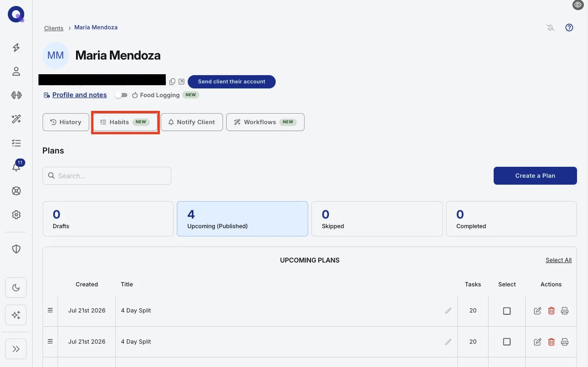Toggle the Food Logging switch
Viewport: 588px width, 367px height.
(x=121, y=95)
